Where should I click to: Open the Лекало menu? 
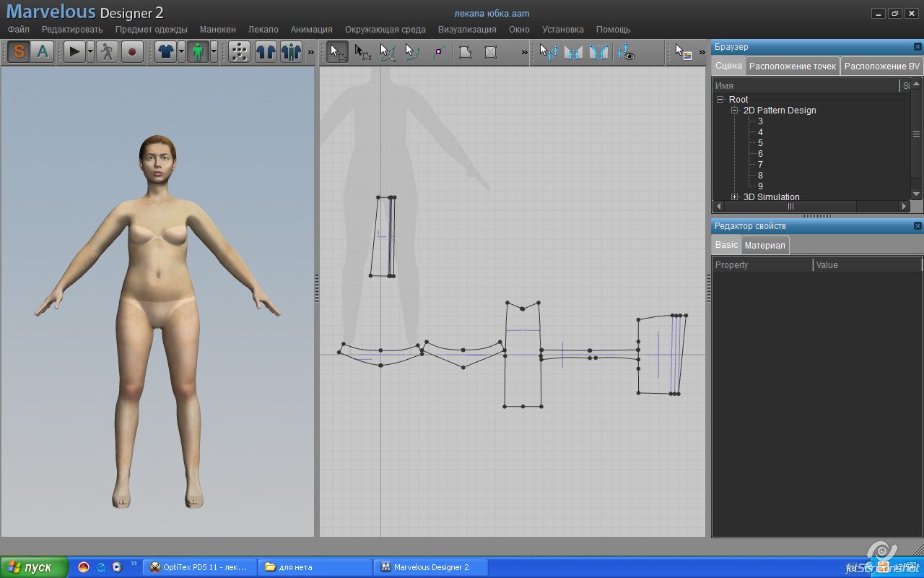coord(263,30)
